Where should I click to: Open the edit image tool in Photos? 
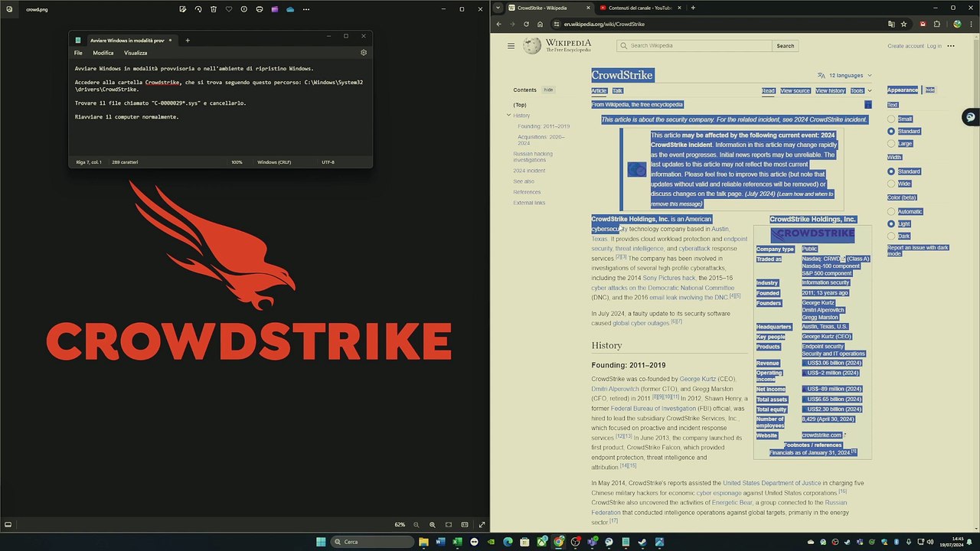tap(183, 9)
